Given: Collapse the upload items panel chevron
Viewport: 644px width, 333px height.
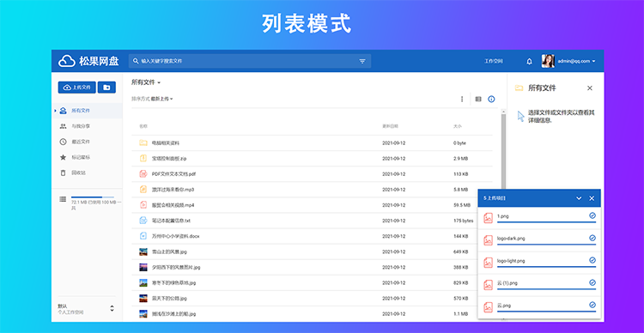Looking at the screenshot, I should (579, 198).
